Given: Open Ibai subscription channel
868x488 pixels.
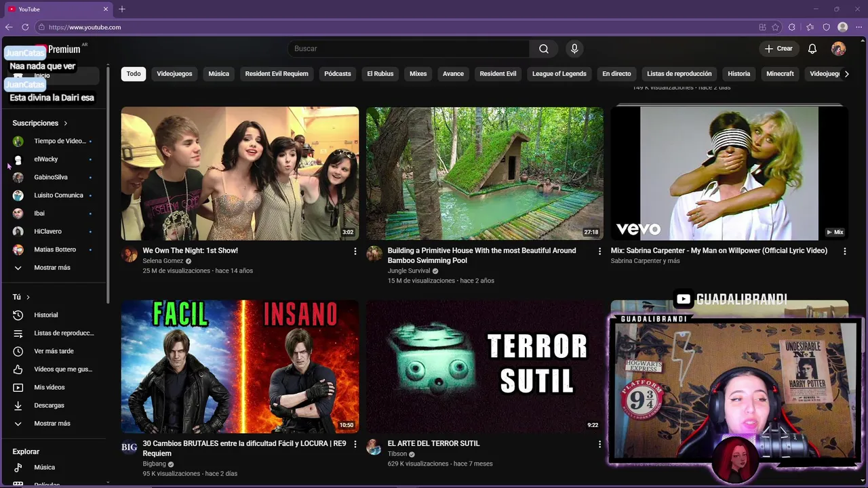Looking at the screenshot, I should [x=54, y=213].
